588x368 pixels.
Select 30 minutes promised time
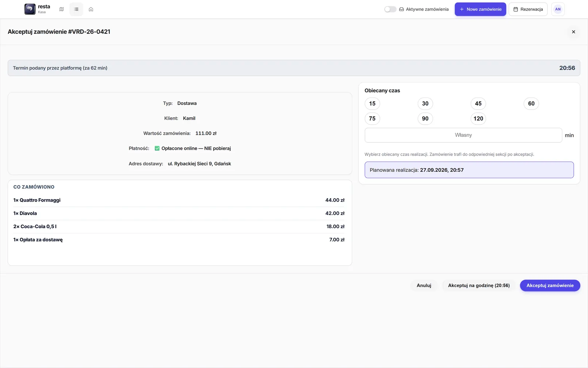pos(425,103)
